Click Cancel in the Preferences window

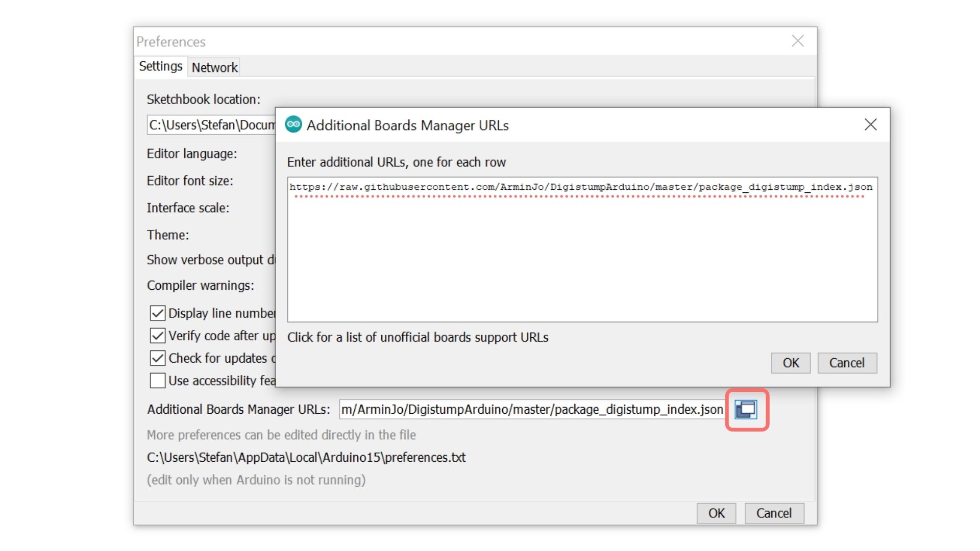click(x=774, y=513)
